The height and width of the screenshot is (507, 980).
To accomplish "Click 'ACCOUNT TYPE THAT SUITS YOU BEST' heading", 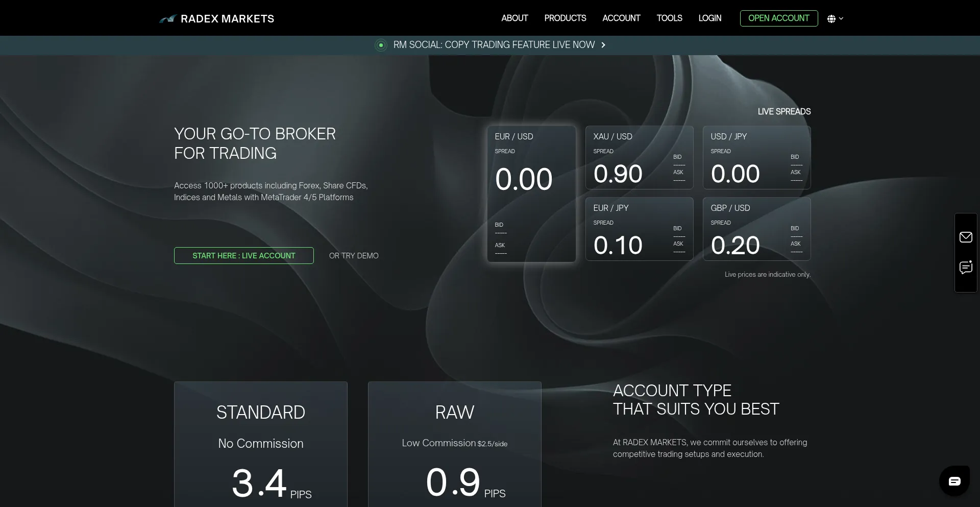I will pyautogui.click(x=696, y=400).
